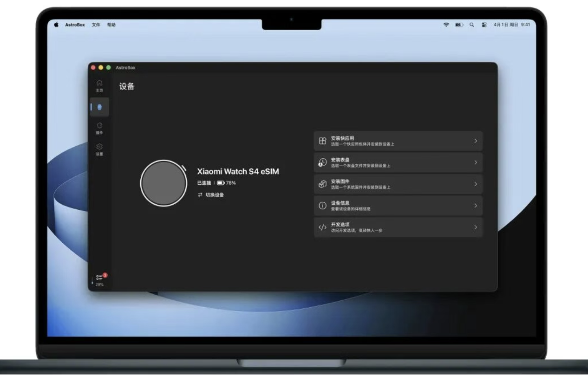Click the Install Firmware box icon
588x375 pixels.
pyautogui.click(x=323, y=184)
